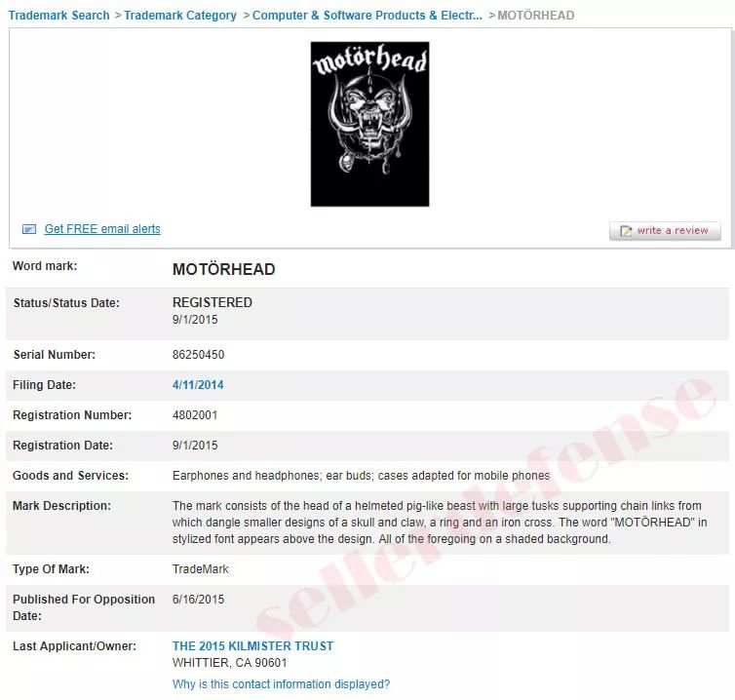The image size is (735, 700).
Task: Open the 4/11/2014 filing date link
Action: pyautogui.click(x=198, y=385)
